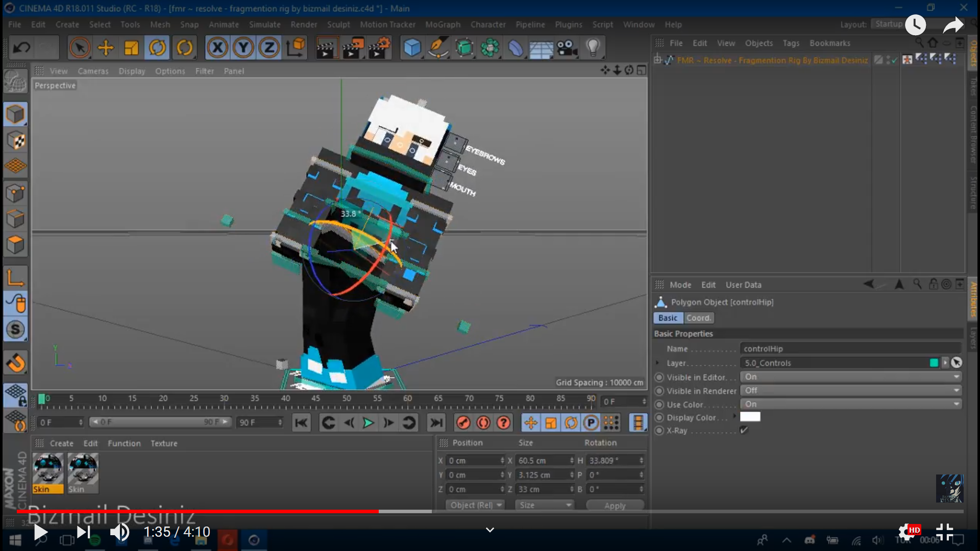Toggle the Y axis lock
Viewport: 980px width, 551px height.
[x=243, y=48]
